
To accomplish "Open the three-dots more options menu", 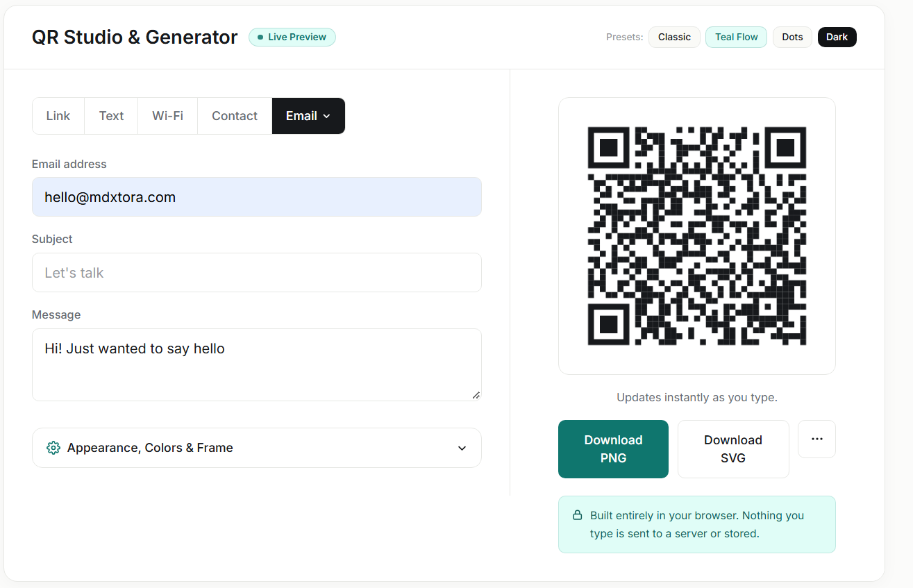I will point(816,439).
